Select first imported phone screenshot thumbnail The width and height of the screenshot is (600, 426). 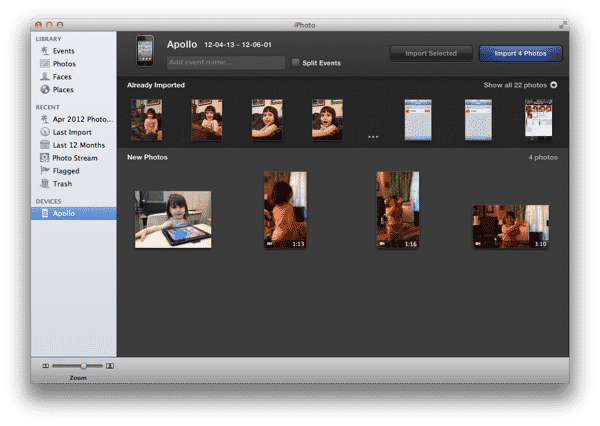point(418,120)
